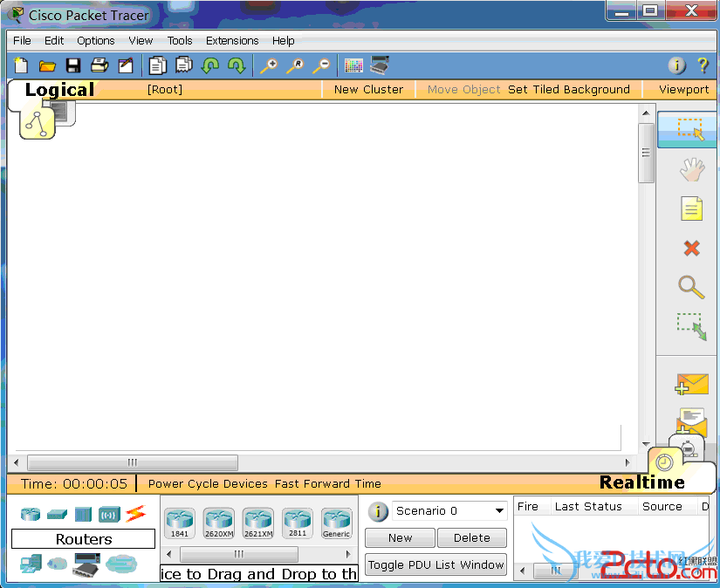Screen dimensions: 720x588
Task: Open help with the question mark icon
Action: (703, 65)
